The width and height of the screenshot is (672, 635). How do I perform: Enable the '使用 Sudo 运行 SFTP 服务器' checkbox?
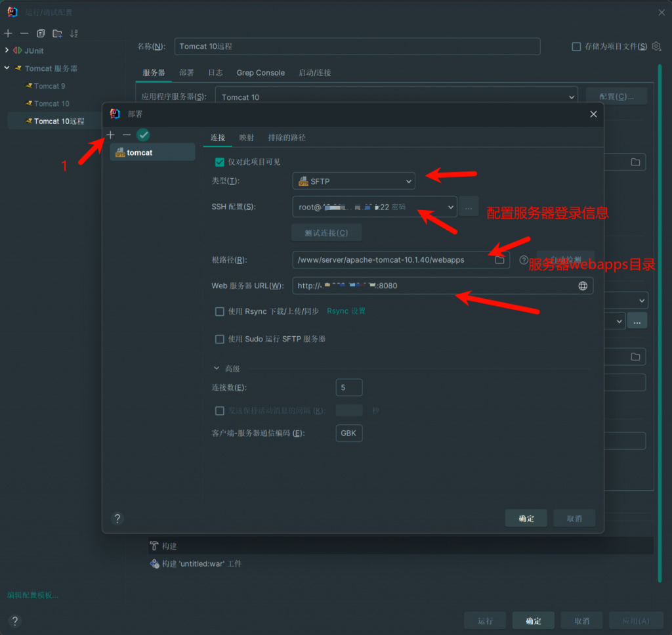coord(220,339)
